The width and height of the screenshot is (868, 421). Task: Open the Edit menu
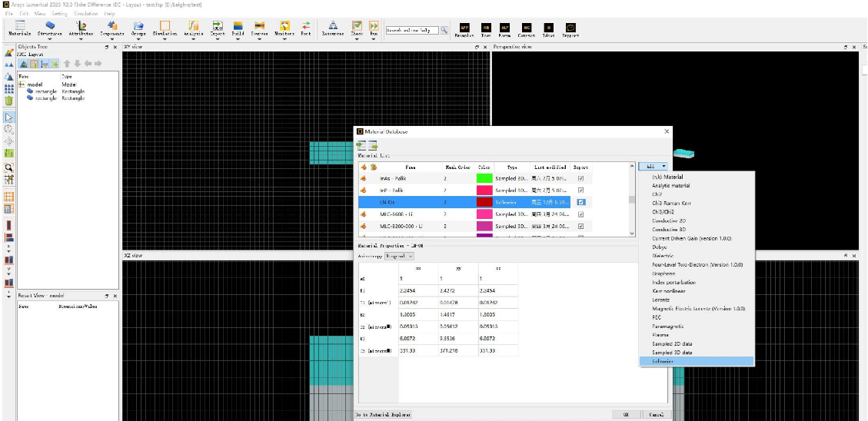pyautogui.click(x=24, y=13)
